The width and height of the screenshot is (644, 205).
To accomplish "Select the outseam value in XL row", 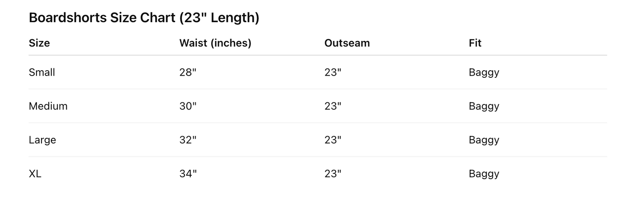I will [x=333, y=174].
